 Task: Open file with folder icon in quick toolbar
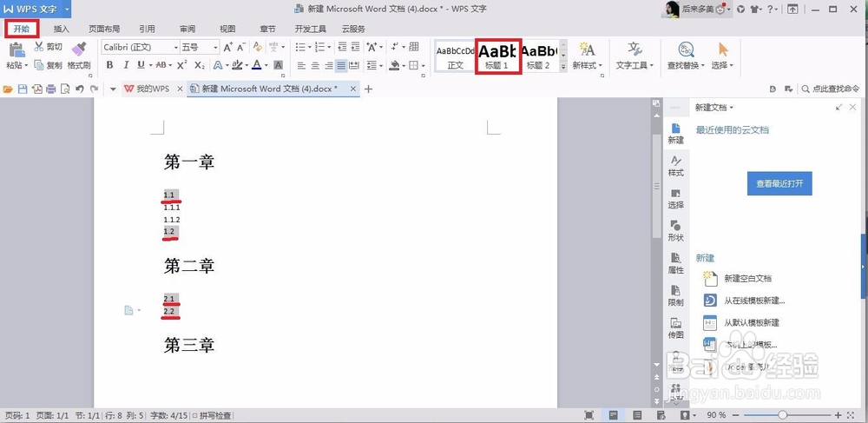pos(8,89)
